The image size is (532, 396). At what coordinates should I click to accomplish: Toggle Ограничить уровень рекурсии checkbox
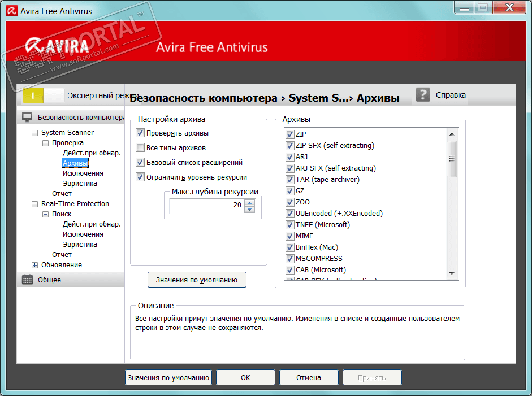pos(140,177)
